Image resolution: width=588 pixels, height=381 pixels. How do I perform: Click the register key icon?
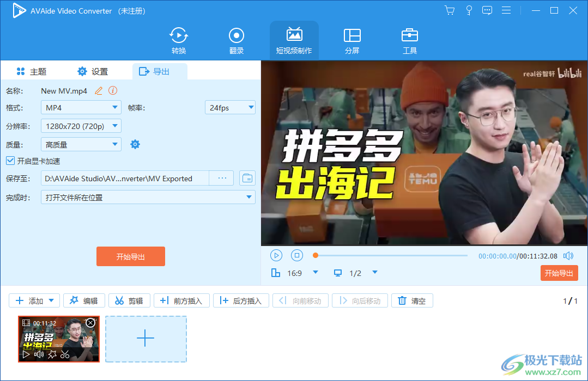coord(469,10)
